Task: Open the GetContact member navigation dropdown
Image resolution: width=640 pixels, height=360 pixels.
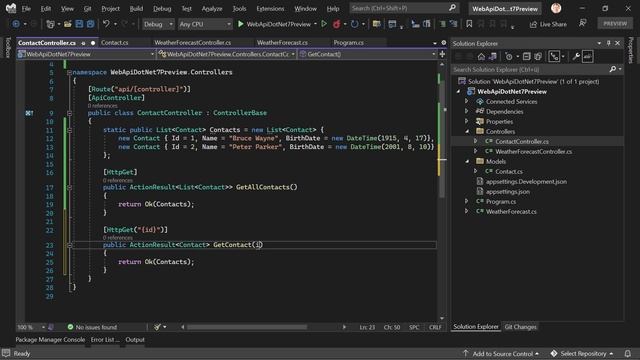Action: pos(367,54)
